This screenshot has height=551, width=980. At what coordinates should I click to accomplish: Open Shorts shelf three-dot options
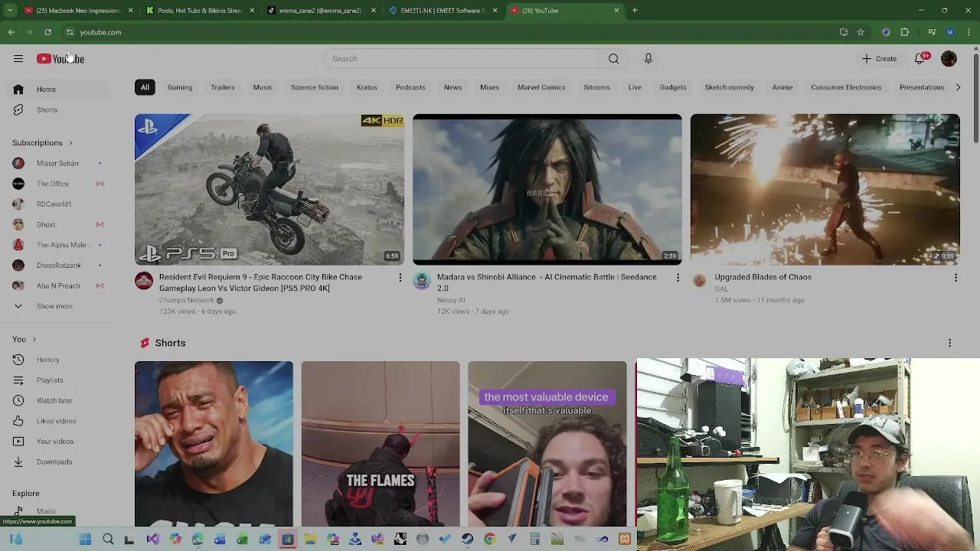click(x=949, y=344)
